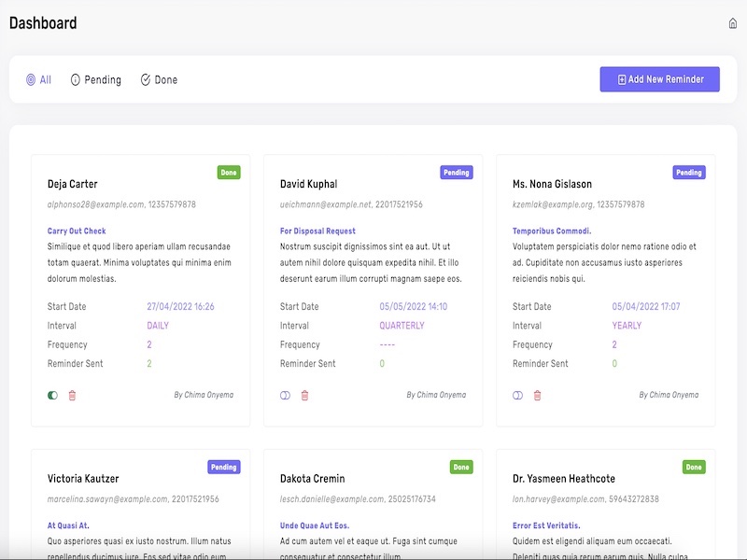Toggle Ms. Nona Gislason's reminder status switch
Viewport: 747px width, 560px height.
click(517, 396)
